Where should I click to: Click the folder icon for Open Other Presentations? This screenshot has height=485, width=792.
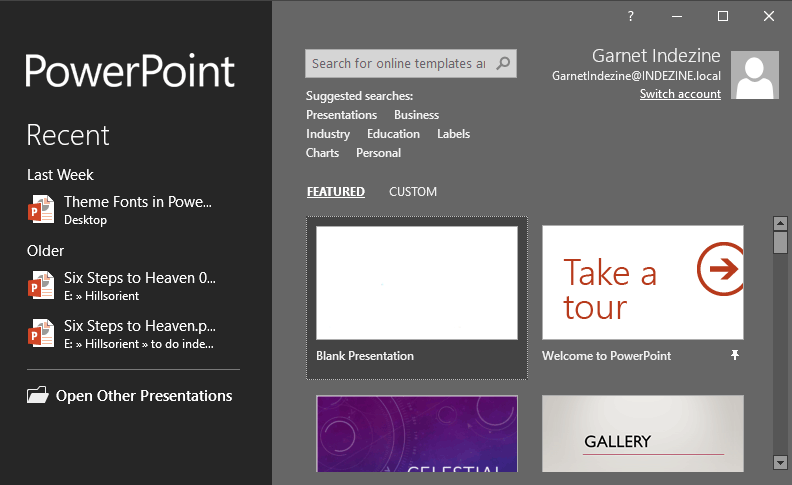[x=37, y=395]
